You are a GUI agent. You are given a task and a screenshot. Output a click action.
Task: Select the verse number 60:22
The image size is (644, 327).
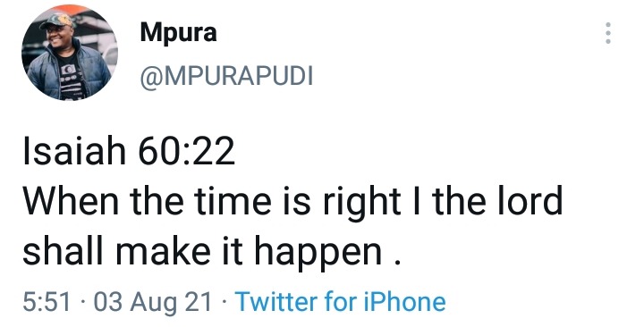(186, 151)
